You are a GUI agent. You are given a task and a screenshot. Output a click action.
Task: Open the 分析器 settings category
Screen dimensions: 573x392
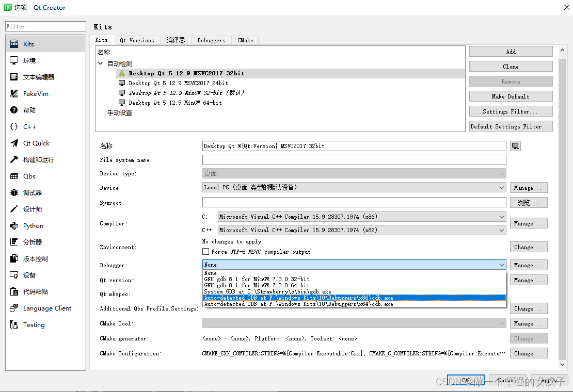point(45,242)
